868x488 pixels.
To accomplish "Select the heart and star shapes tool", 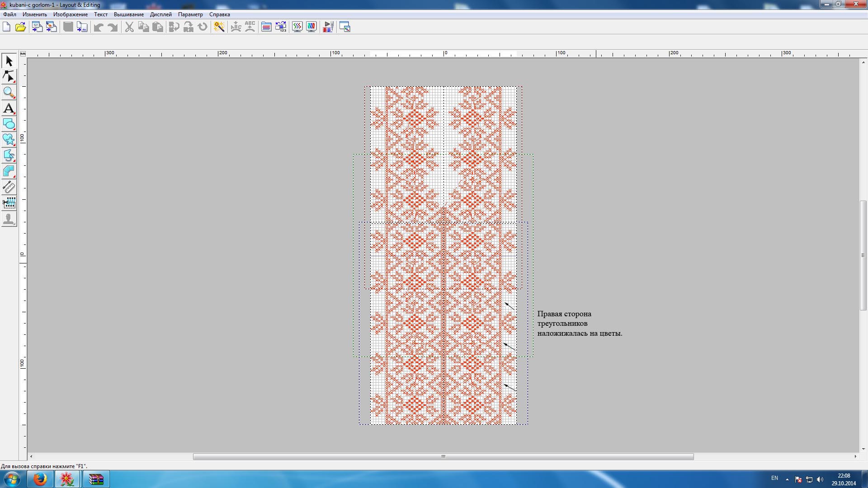I will (9, 140).
